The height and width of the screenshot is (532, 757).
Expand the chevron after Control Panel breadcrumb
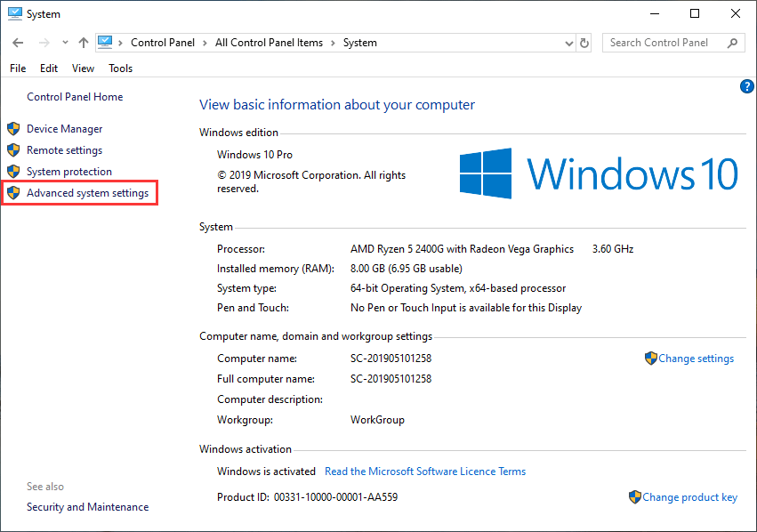(204, 43)
